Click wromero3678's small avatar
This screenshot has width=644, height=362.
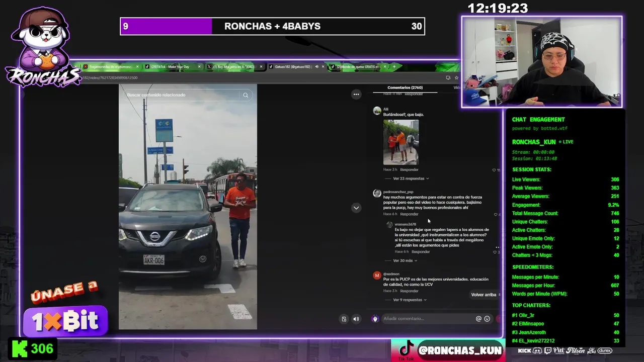[x=389, y=225]
